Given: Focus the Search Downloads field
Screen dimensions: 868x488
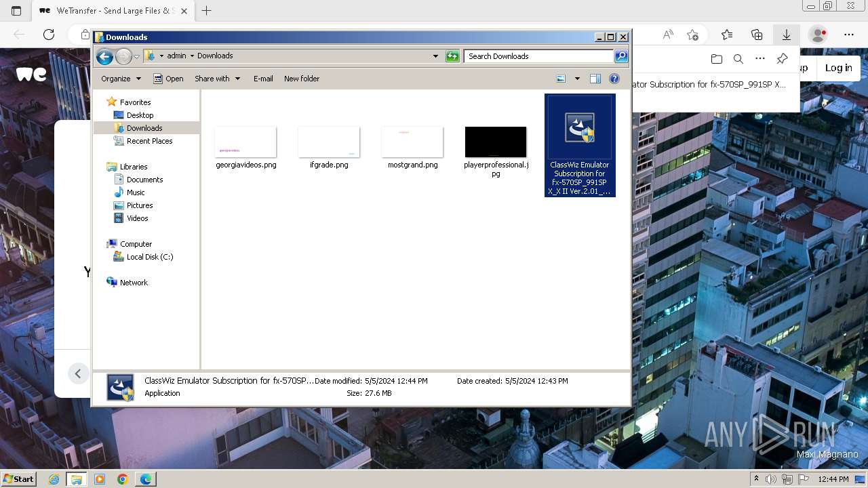Looking at the screenshot, I should click(x=539, y=56).
